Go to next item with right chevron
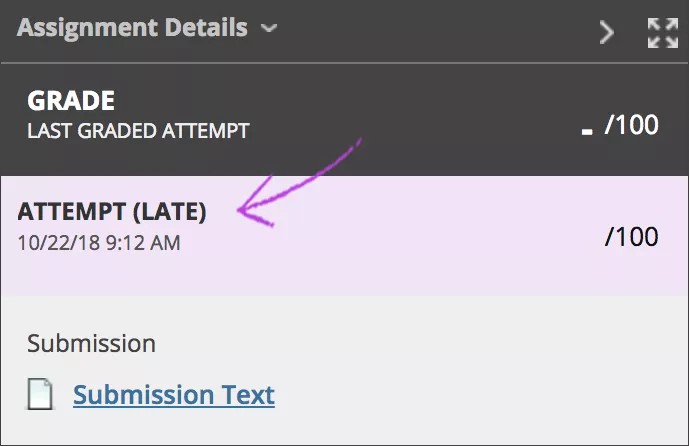 [606, 33]
